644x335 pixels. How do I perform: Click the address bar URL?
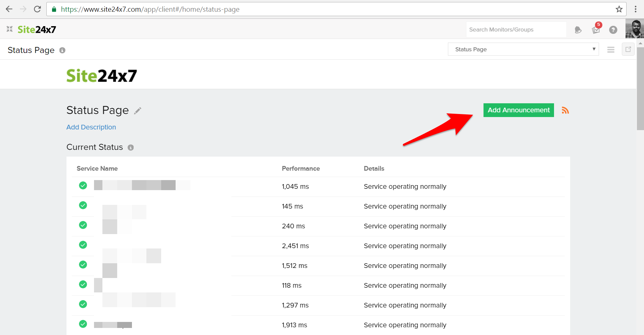tap(150, 9)
